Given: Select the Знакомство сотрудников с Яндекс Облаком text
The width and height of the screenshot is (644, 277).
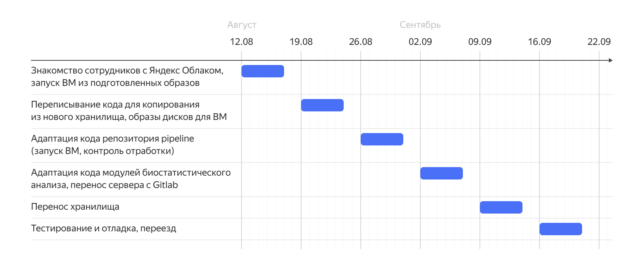Looking at the screenshot, I should (127, 71).
